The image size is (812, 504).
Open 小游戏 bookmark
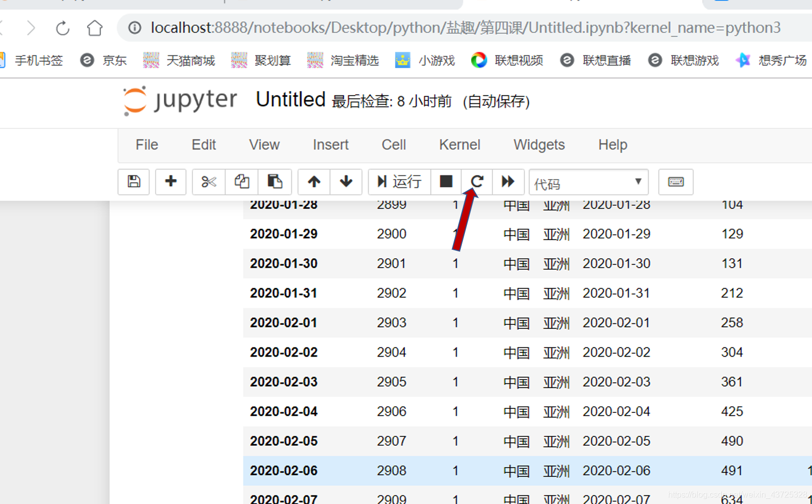click(425, 61)
